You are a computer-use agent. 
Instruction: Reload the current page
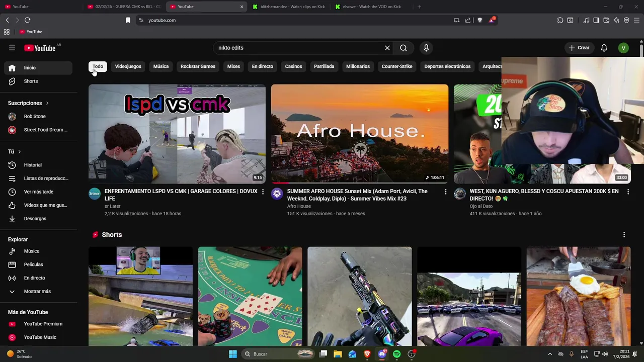27,20
